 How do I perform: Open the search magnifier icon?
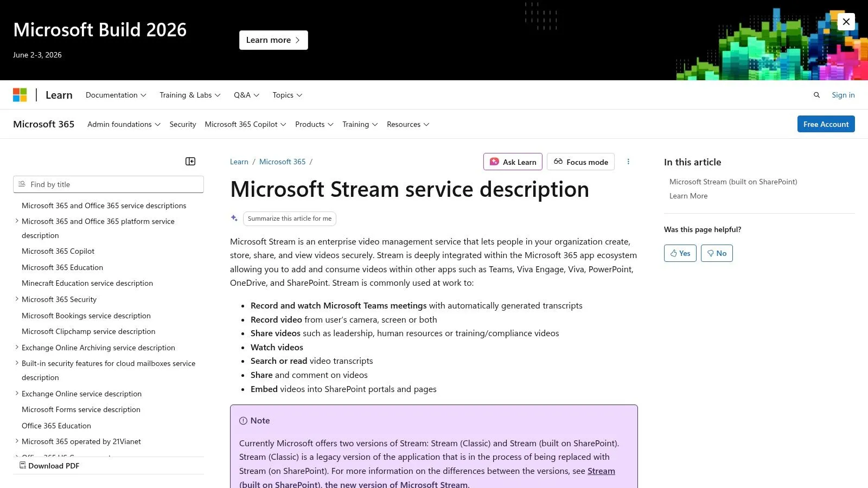[x=816, y=95]
